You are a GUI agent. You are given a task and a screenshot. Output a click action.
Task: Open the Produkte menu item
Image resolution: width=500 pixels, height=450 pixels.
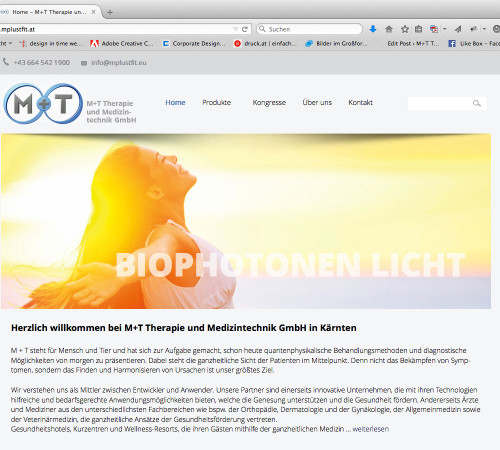pos(217,103)
